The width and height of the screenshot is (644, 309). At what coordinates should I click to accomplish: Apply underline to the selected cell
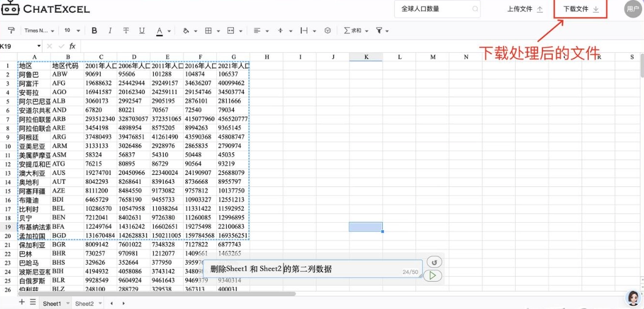pyautogui.click(x=142, y=30)
